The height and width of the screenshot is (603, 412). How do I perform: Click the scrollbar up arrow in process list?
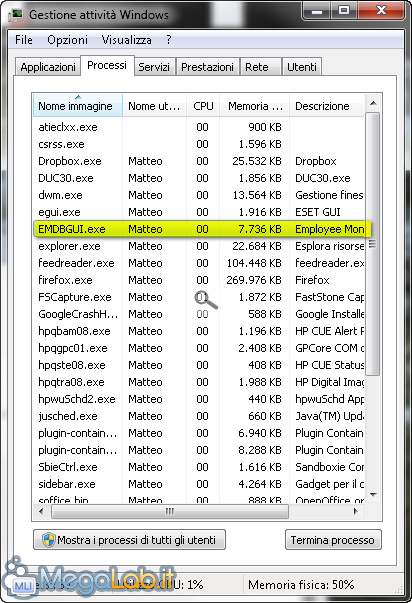click(373, 103)
